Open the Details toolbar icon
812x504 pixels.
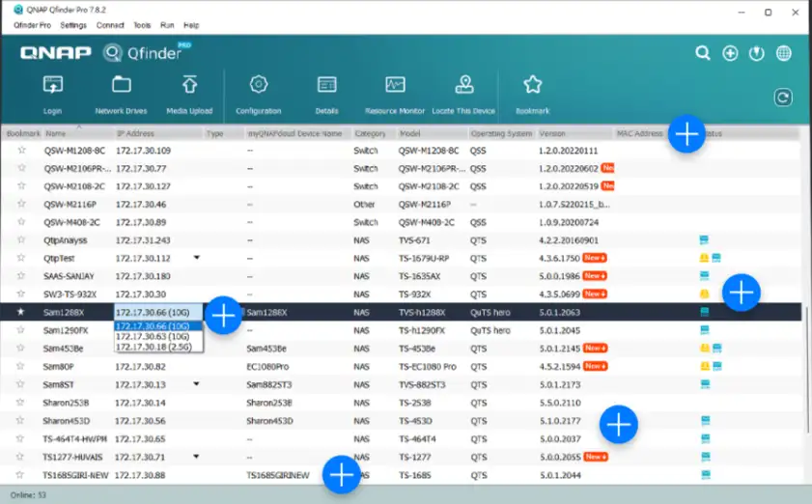(x=326, y=84)
